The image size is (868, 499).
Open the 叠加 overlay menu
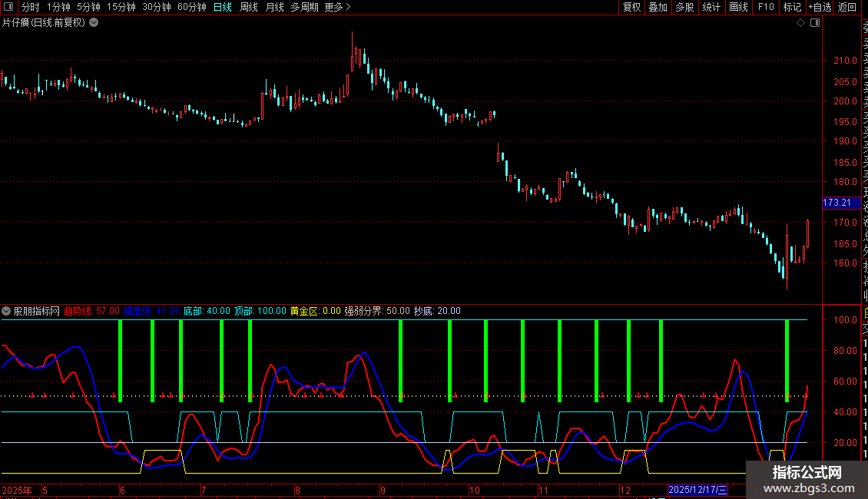tap(658, 7)
